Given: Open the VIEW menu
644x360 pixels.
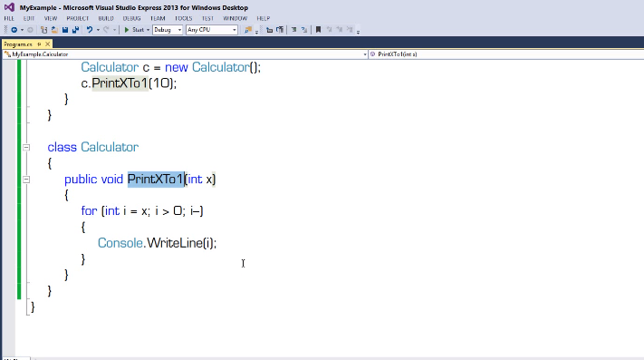Looking at the screenshot, I should click(51, 18).
